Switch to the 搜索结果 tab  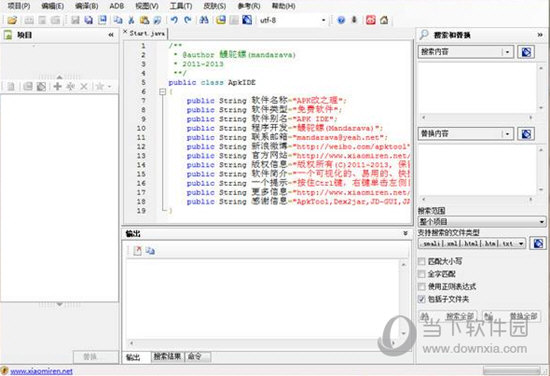point(167,356)
